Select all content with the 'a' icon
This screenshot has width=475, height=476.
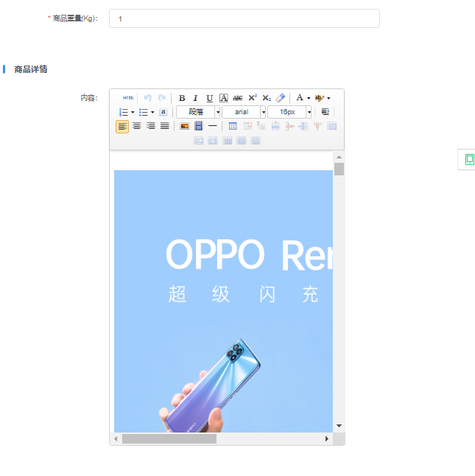(x=163, y=112)
